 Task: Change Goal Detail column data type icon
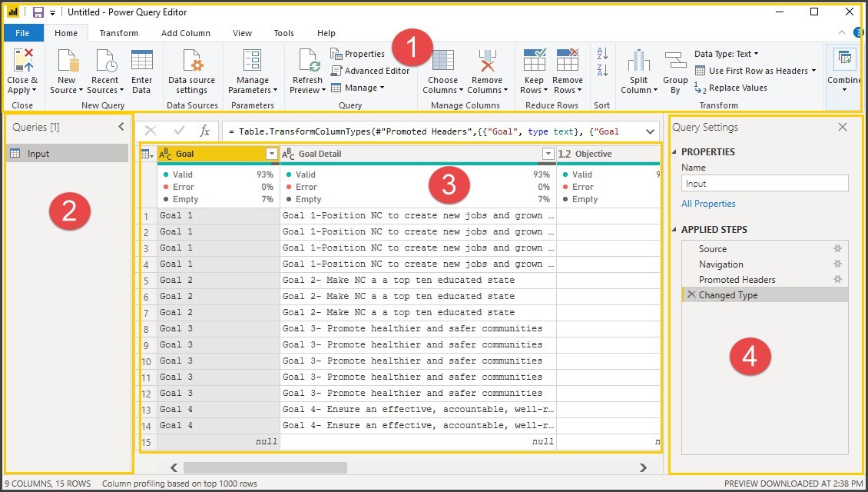[288, 154]
